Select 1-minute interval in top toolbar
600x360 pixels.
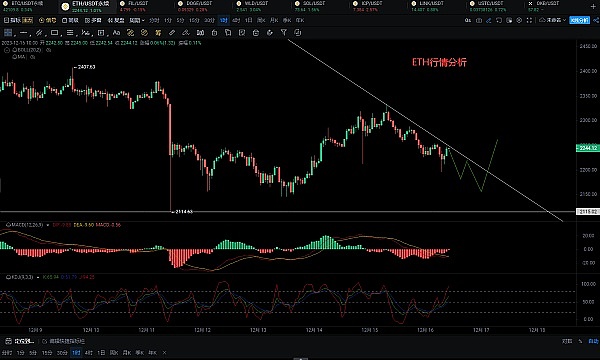pyautogui.click(x=168, y=20)
